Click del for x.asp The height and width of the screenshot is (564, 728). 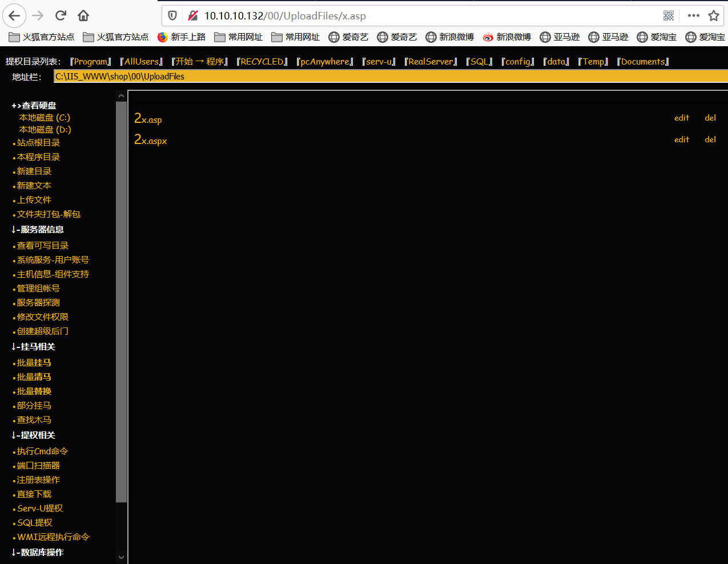click(710, 118)
